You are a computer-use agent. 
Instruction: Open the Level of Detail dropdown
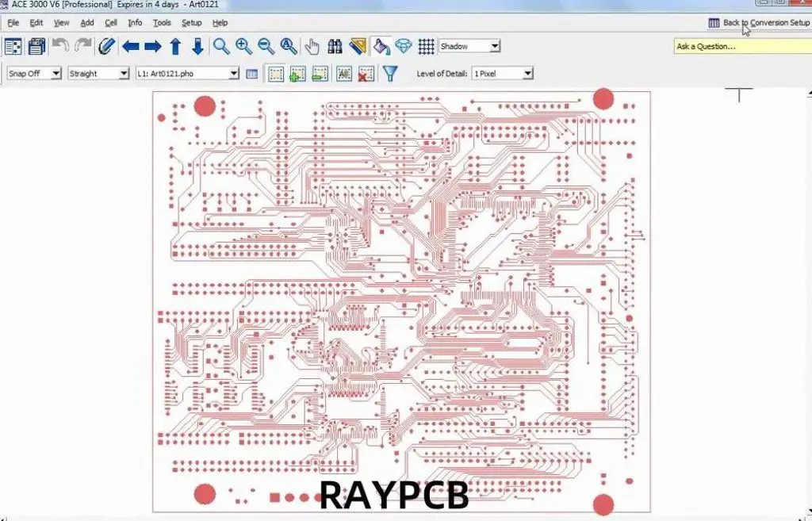point(502,74)
